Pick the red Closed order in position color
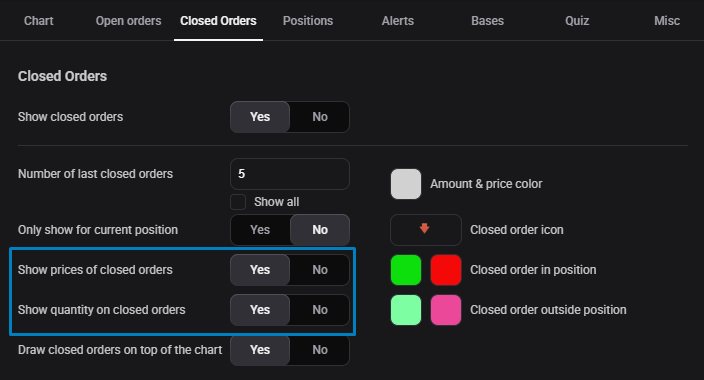Image resolution: width=704 pixels, height=380 pixels. click(x=446, y=270)
